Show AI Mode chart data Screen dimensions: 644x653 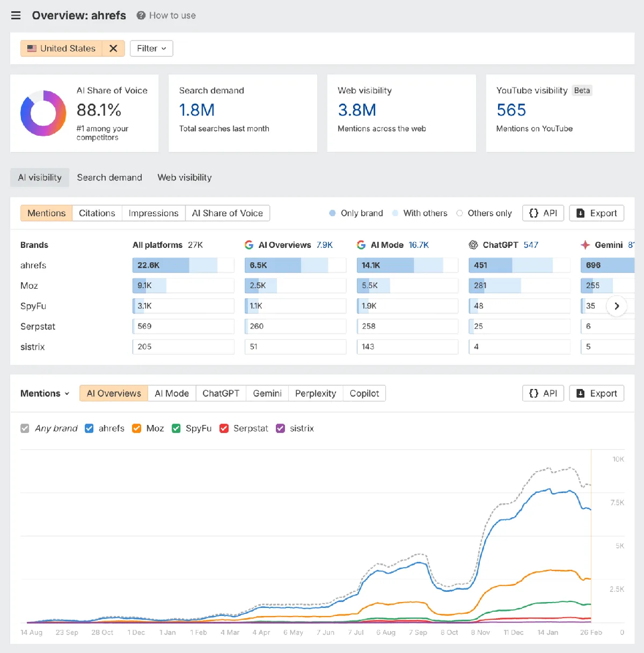pos(172,393)
